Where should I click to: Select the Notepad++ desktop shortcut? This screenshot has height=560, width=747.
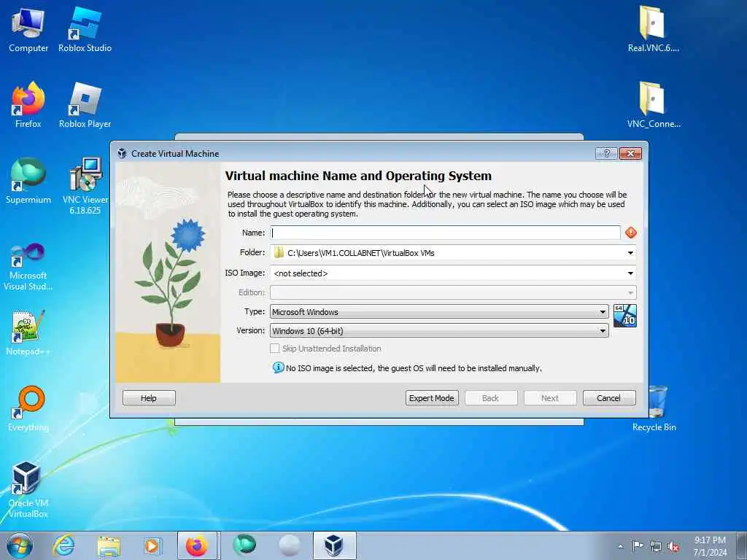[28, 332]
